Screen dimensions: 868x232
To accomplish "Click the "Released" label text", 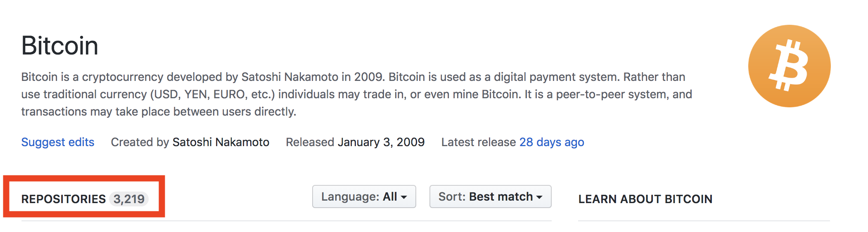I will tap(310, 142).
